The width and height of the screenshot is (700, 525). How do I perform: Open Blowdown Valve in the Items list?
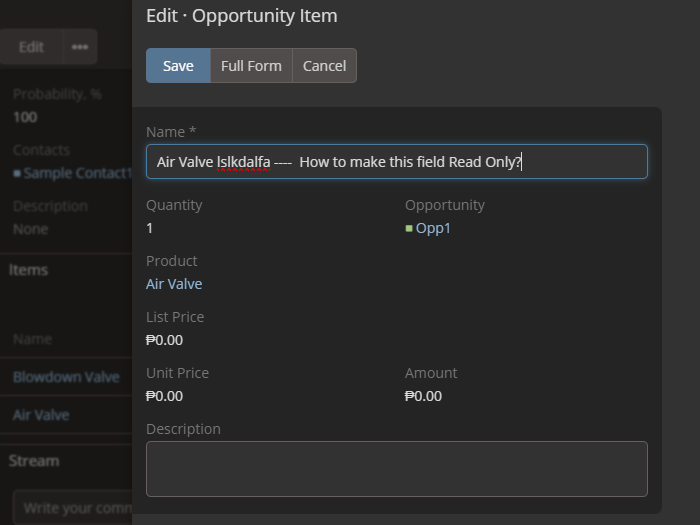66,377
